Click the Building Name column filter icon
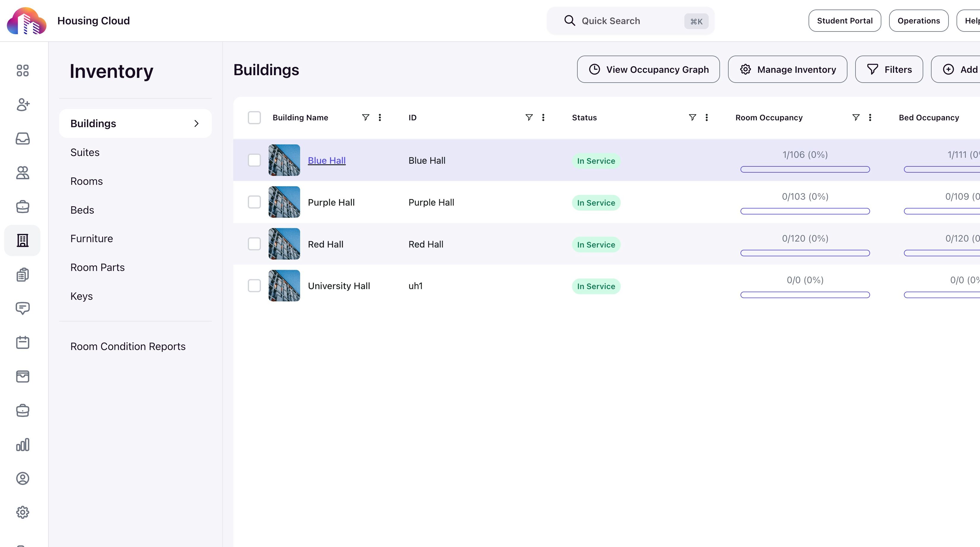The image size is (980, 547). tap(365, 118)
